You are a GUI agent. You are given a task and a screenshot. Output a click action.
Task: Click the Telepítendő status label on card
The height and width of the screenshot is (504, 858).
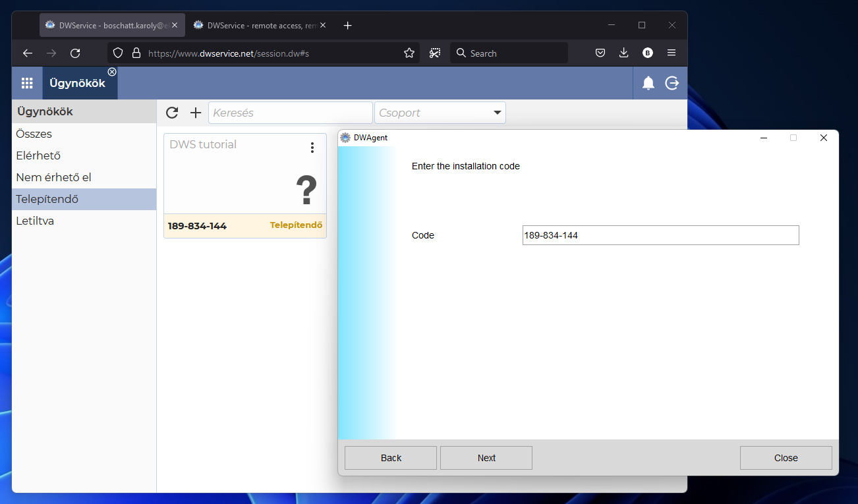pos(296,225)
